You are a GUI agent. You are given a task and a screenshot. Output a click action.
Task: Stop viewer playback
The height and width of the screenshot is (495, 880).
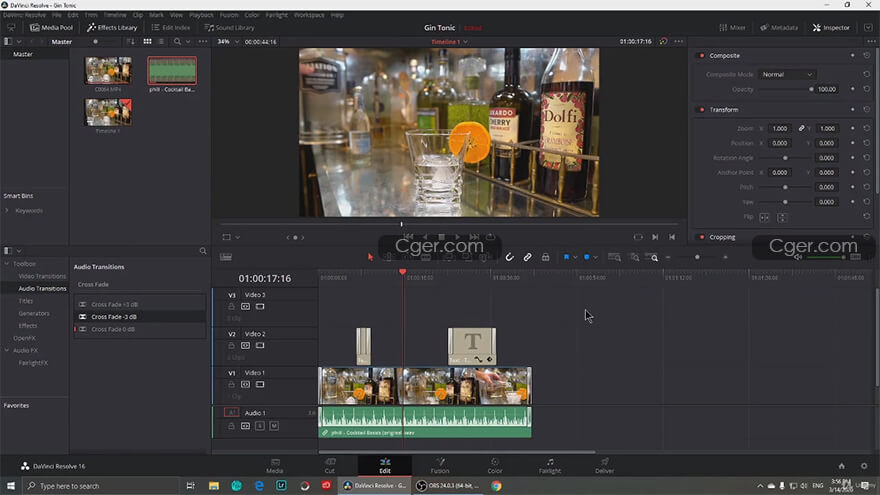click(x=442, y=237)
